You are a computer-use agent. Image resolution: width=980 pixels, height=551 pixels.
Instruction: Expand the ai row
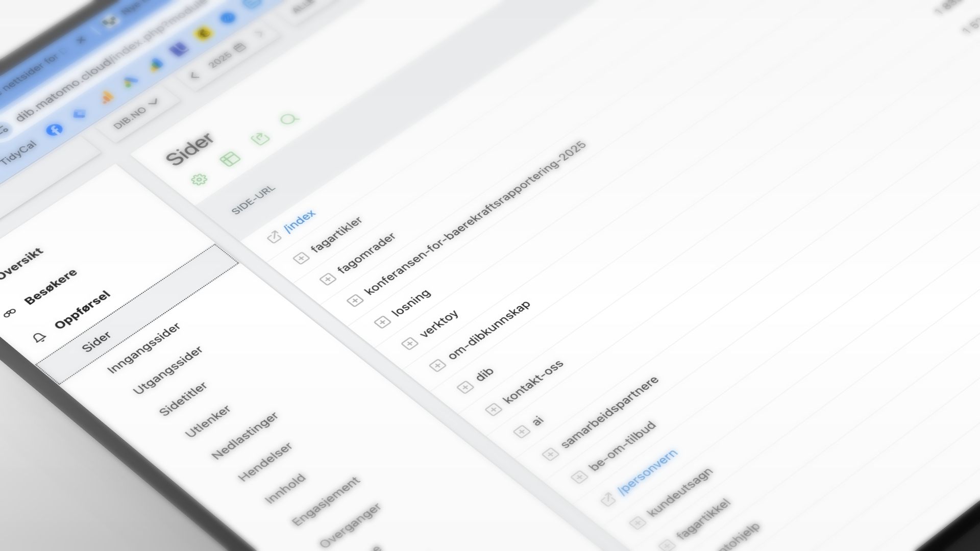[521, 432]
